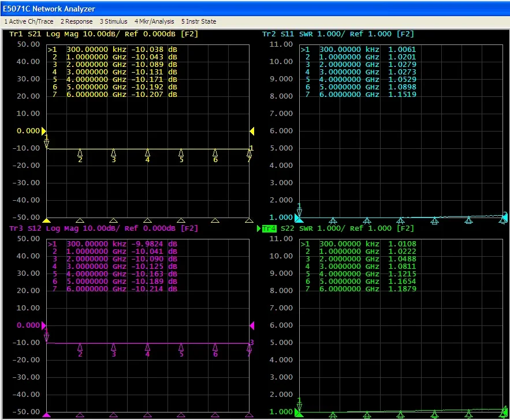Select yellow marker 4 on Tr1 S21 trace
Image resolution: width=510 pixels, height=420 pixels.
coord(147,156)
